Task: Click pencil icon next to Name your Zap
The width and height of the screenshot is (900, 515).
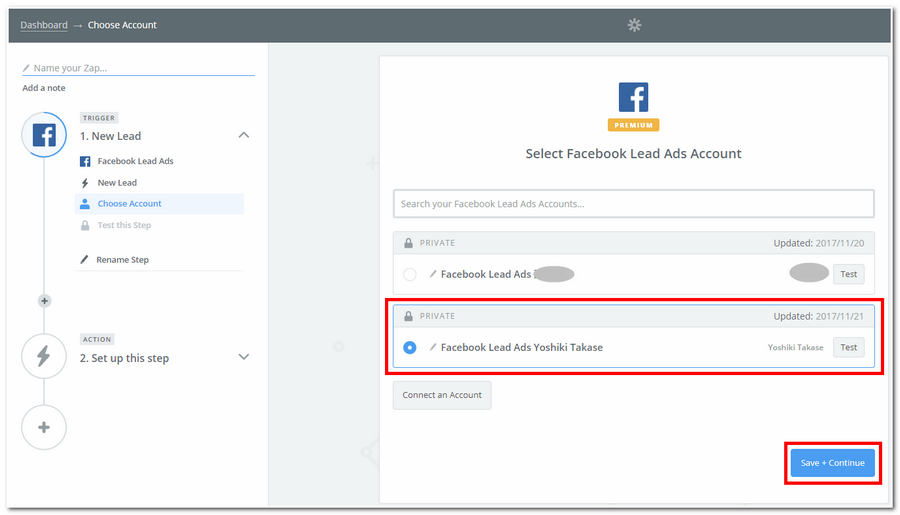Action: pos(26,68)
